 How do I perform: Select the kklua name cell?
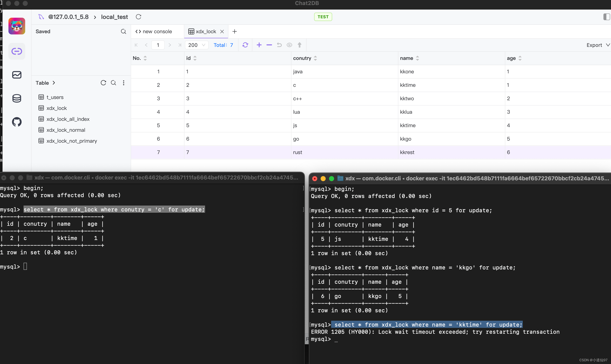pyautogui.click(x=451, y=112)
